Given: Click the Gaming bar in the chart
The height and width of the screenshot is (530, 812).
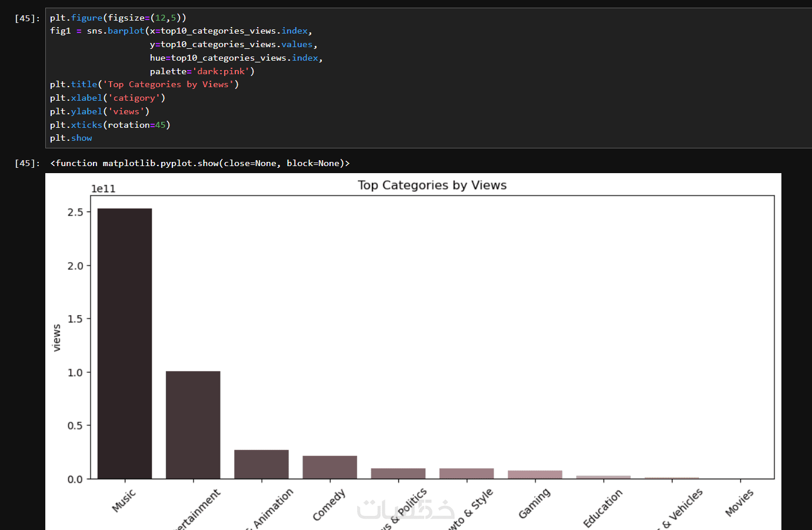Looking at the screenshot, I should (x=535, y=475).
